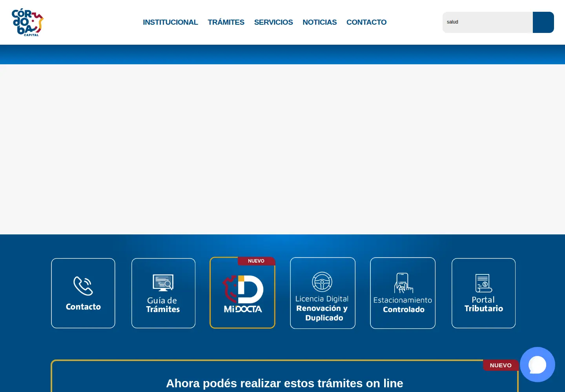Open the Contacto nav link
Screen dimensions: 565x392
point(366,22)
